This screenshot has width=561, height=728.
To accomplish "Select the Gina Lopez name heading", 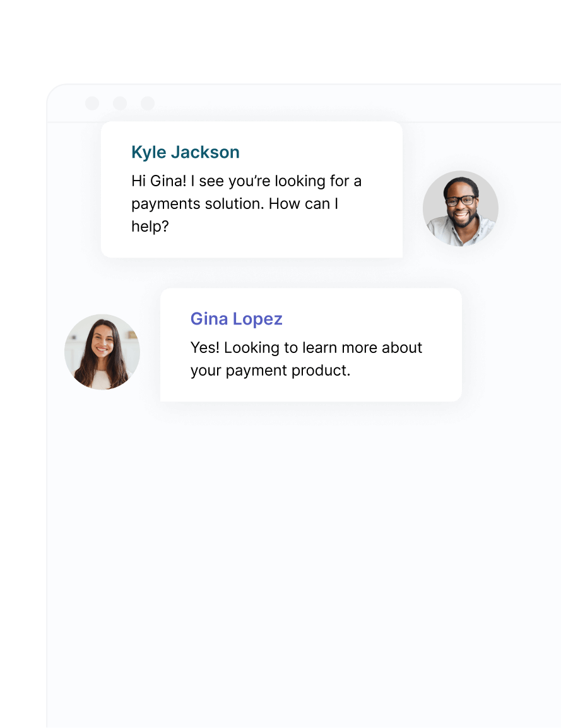I will [x=236, y=319].
